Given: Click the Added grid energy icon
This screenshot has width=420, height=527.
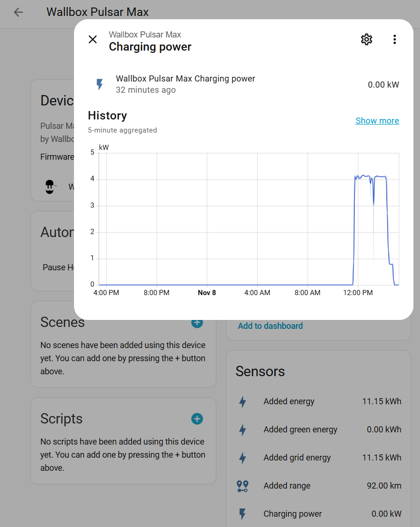Looking at the screenshot, I should pos(243,458).
